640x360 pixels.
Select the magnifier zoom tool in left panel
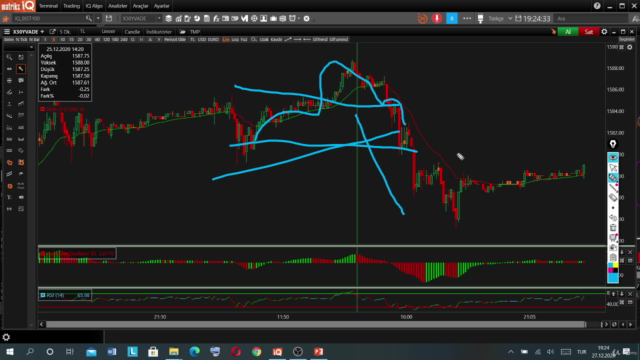[x=9, y=57]
